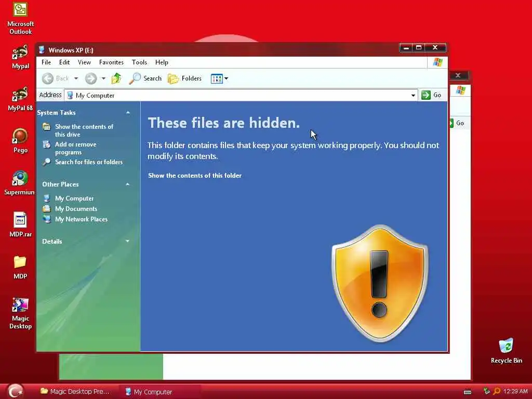Open Search pane from toolbar
The image size is (532, 399).
(145, 78)
